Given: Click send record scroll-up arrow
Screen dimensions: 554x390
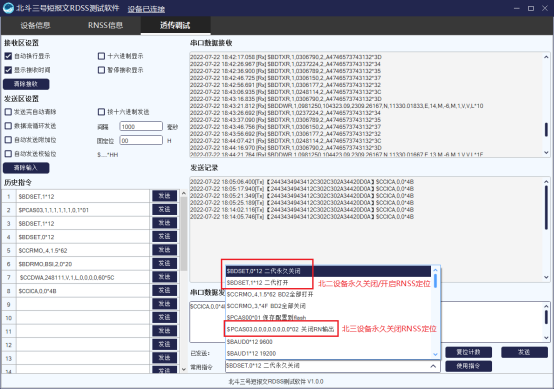Looking at the screenshot, I should pyautogui.click(x=546, y=182).
